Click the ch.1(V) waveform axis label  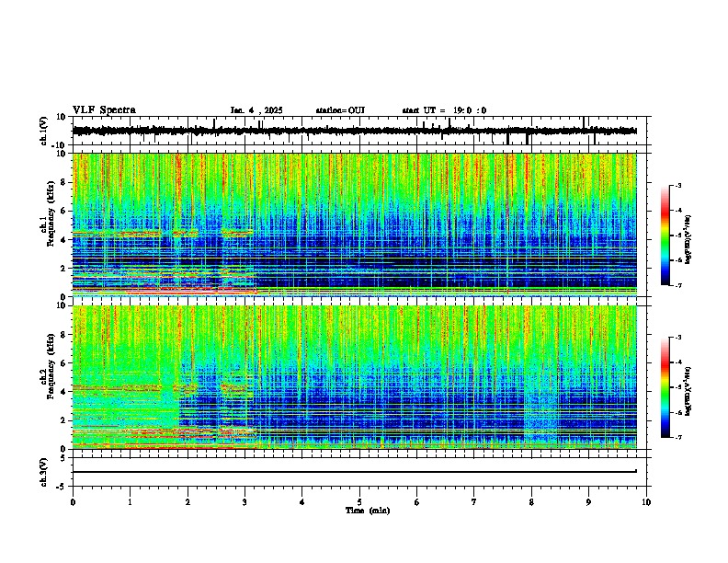point(44,131)
